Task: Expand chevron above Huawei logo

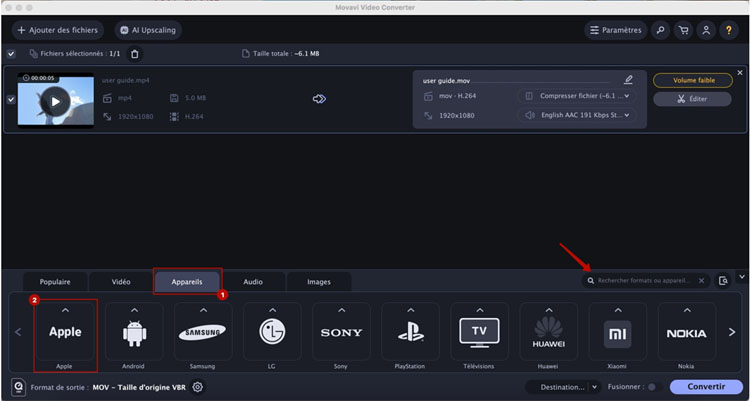Action: tap(549, 310)
